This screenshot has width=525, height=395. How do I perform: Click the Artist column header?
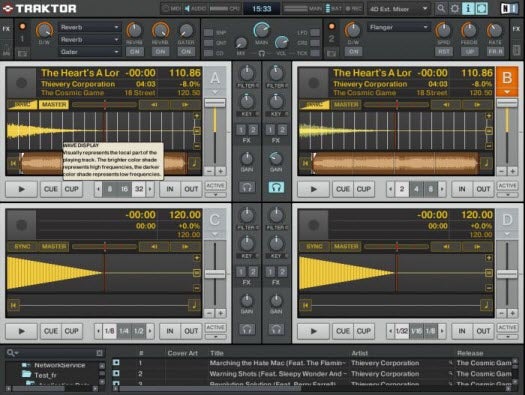pos(359,353)
